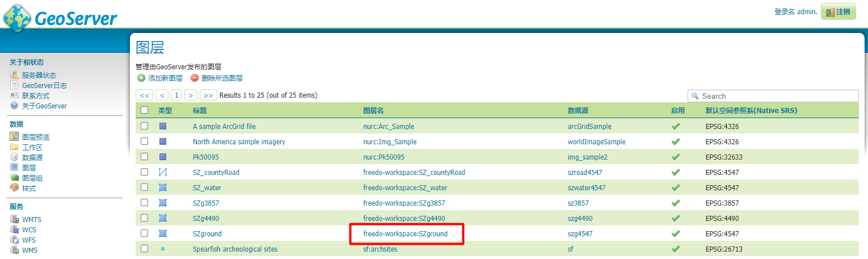The height and width of the screenshot is (259, 868).
Task: Open the worldImageSample data store link
Action: coord(596,141)
